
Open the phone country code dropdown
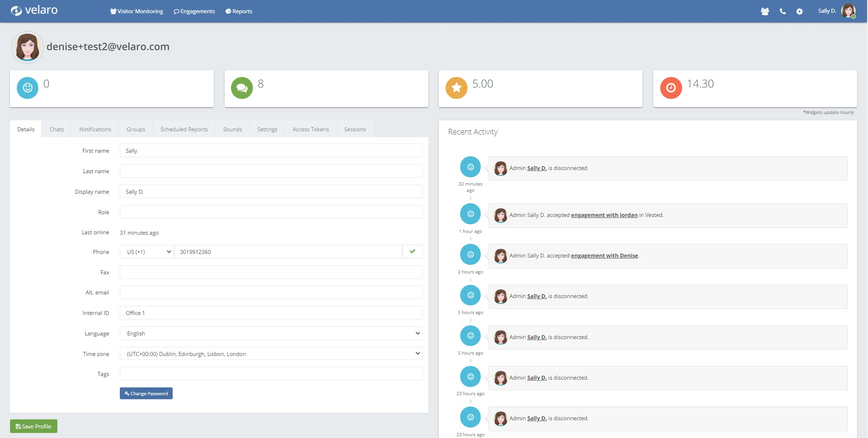[147, 252]
